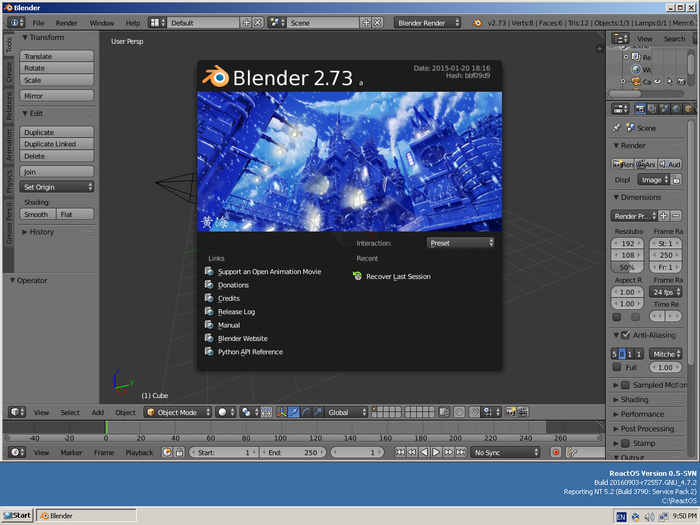Viewport: 700px width, 525px height.
Task: Toggle the Full Sample checkbox
Action: (618, 367)
